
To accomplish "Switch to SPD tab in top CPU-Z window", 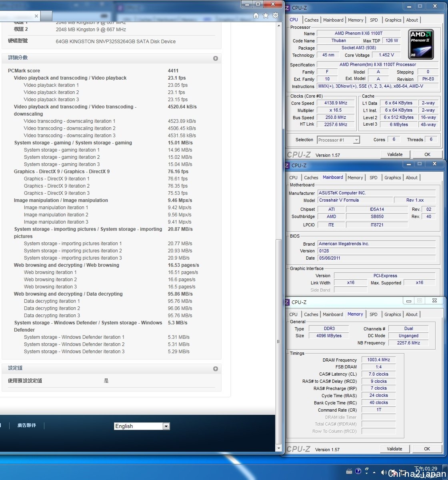I will pos(374,20).
